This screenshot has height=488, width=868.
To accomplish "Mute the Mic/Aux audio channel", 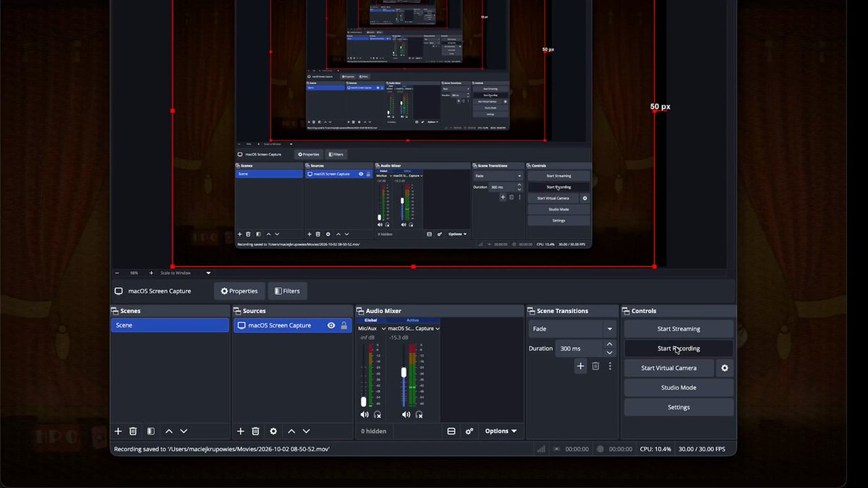I will pos(365,414).
